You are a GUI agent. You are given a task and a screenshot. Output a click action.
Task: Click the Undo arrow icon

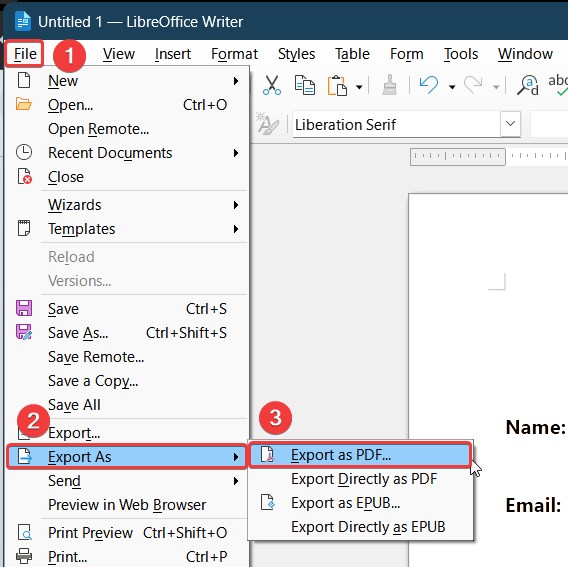coord(429,86)
